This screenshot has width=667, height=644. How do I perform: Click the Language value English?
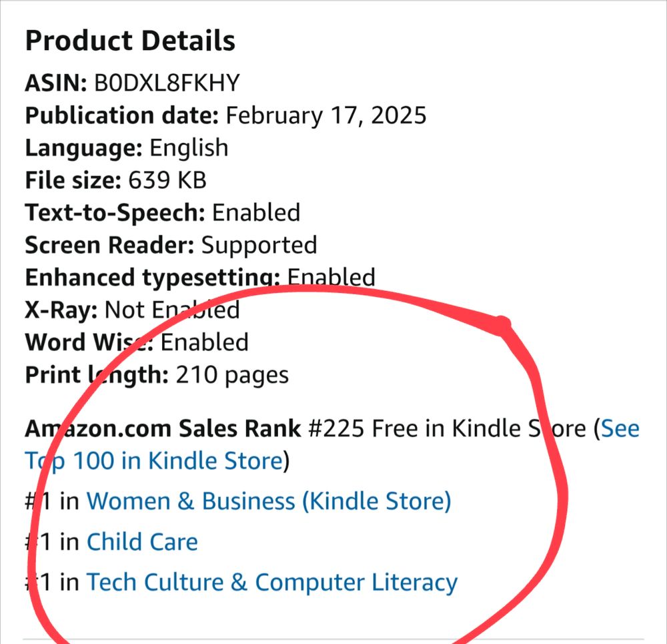[x=189, y=147]
